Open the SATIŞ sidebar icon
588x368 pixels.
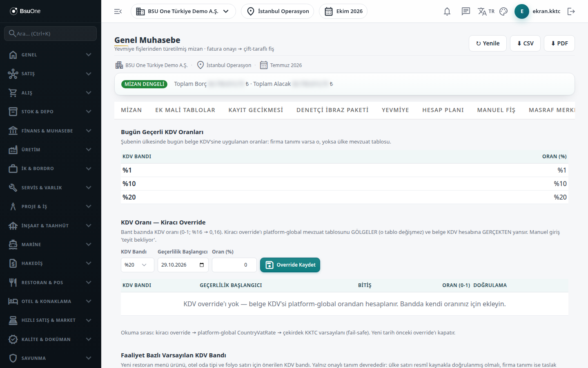point(13,74)
